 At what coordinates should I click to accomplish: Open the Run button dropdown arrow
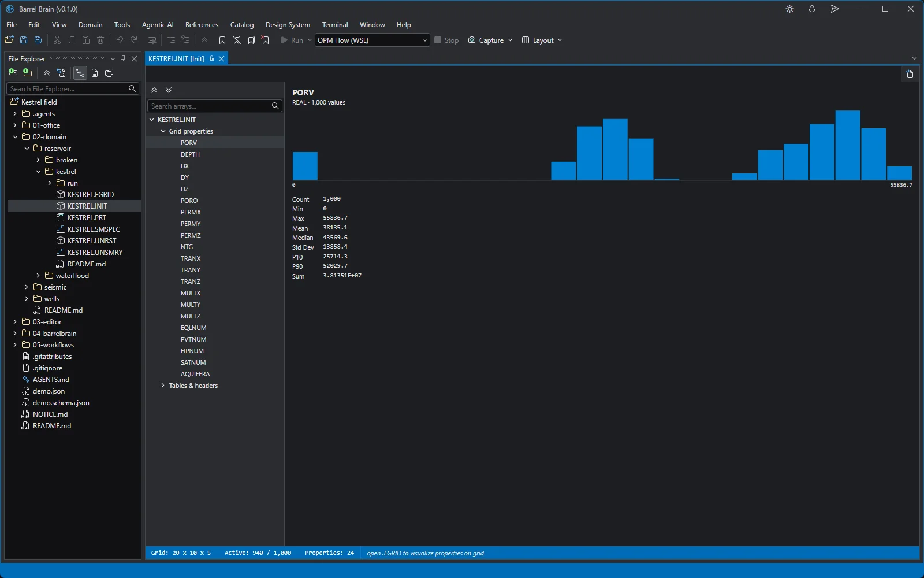click(x=310, y=40)
